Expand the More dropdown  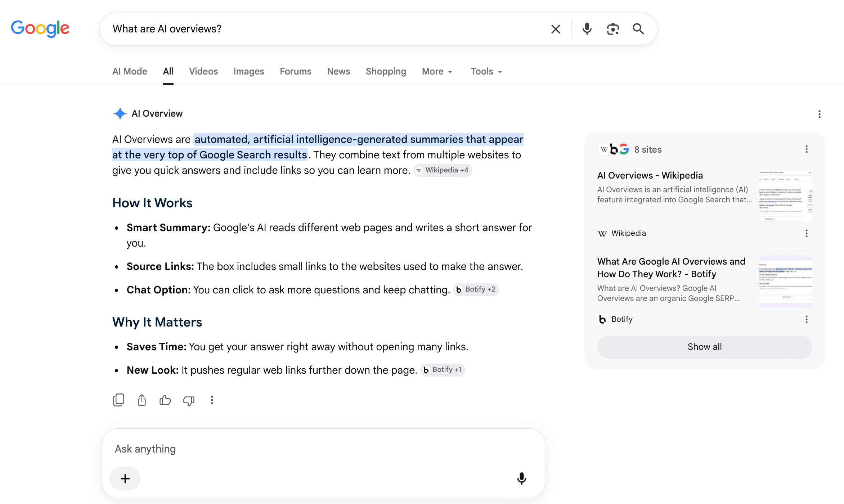click(x=437, y=71)
